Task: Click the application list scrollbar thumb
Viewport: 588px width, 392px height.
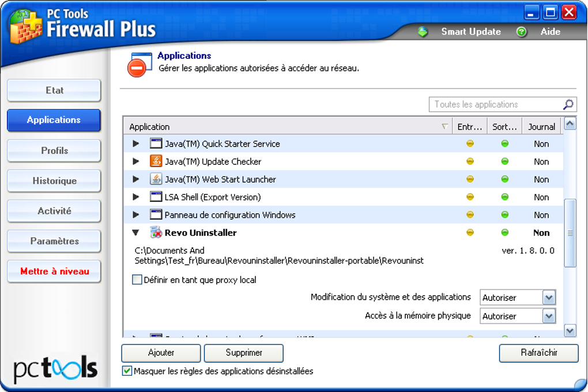Action: (x=570, y=233)
